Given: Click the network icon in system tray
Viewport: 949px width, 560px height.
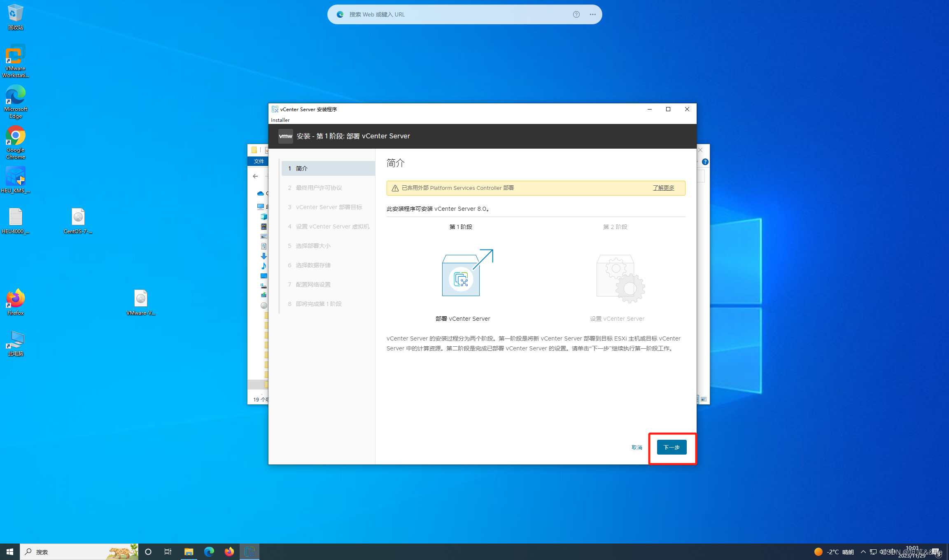Looking at the screenshot, I should click(x=873, y=552).
